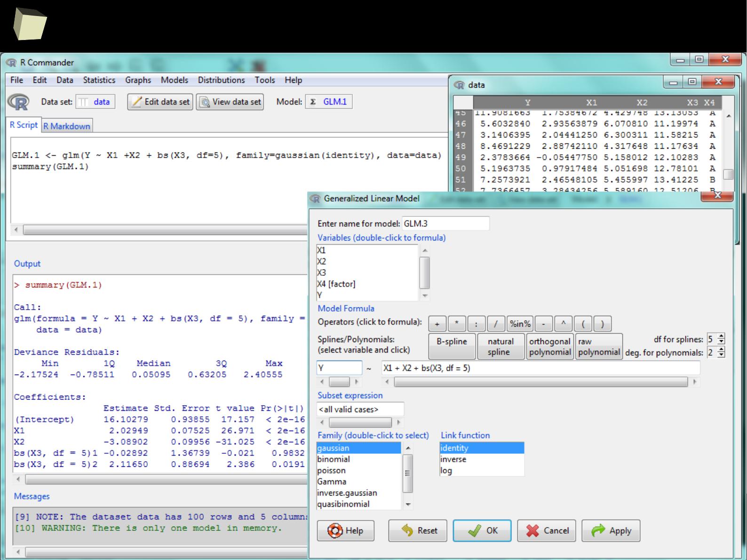This screenshot has width=747, height=560.
Task: Insert caret operator into formula
Action: point(564,324)
